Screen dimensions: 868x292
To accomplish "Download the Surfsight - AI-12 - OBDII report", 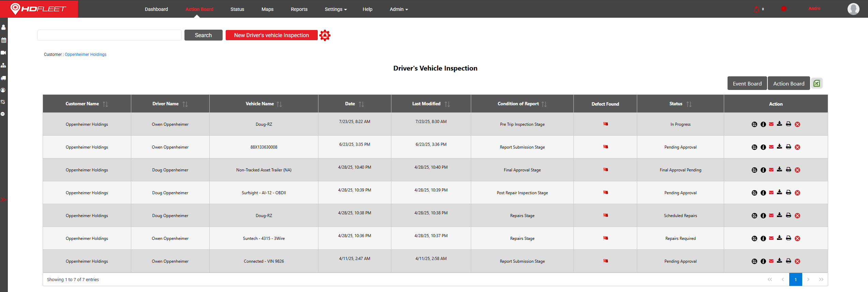I will (x=779, y=192).
